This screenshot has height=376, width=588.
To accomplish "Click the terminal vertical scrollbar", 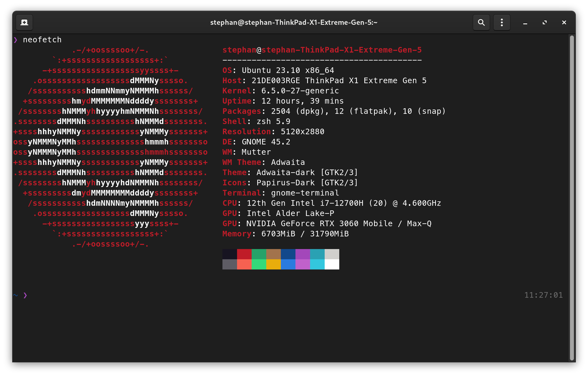I will click(x=572, y=197).
